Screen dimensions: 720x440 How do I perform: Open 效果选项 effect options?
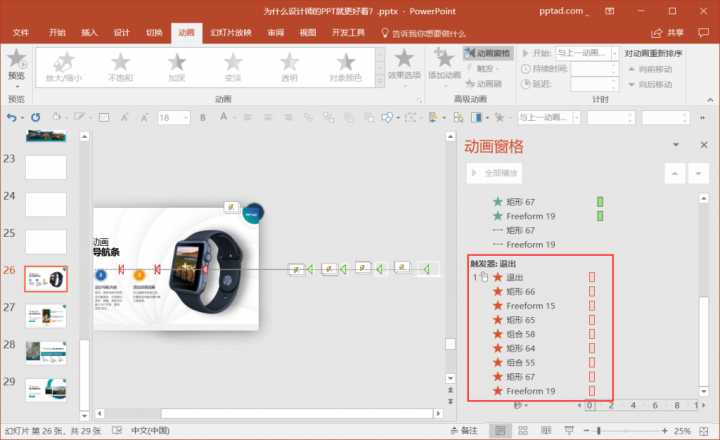pos(404,68)
